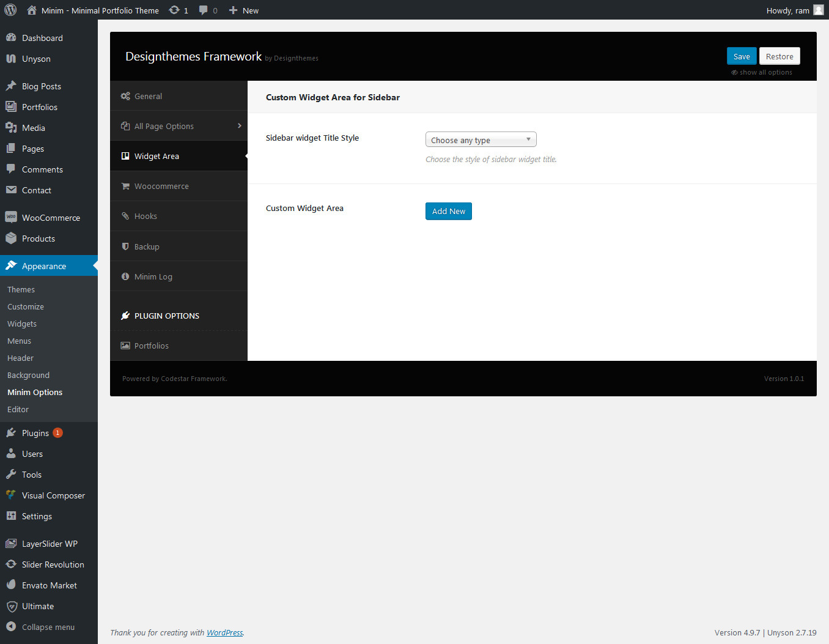Open user avatar next to Howdy, ram
The width and height of the screenshot is (829, 644).
click(x=819, y=10)
